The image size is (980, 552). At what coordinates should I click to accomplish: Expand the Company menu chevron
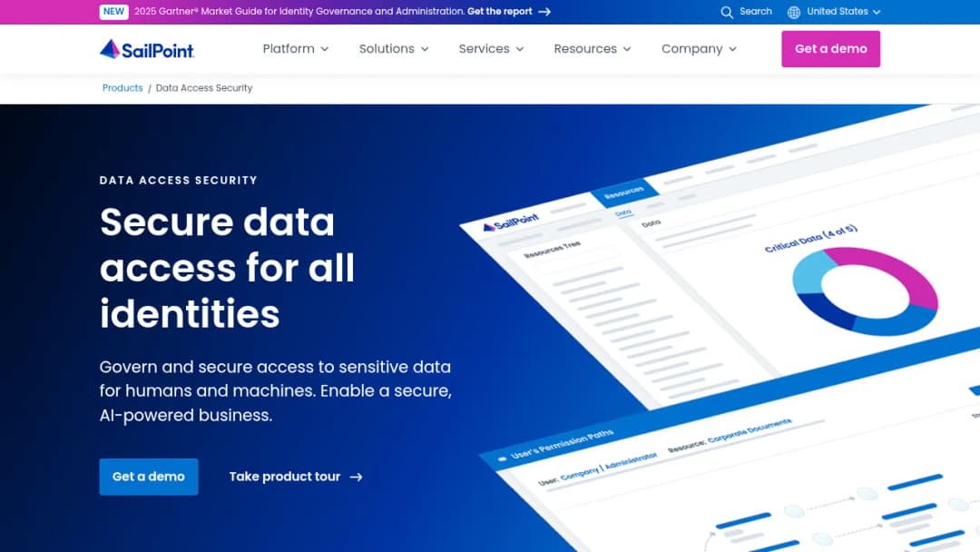pyautogui.click(x=732, y=49)
